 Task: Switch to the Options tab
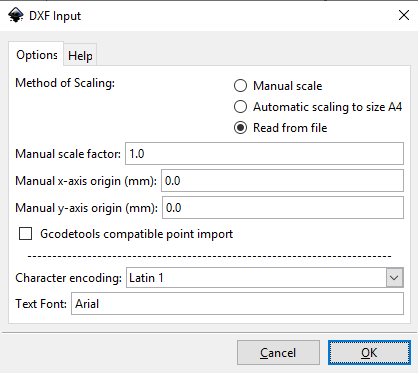(36, 54)
